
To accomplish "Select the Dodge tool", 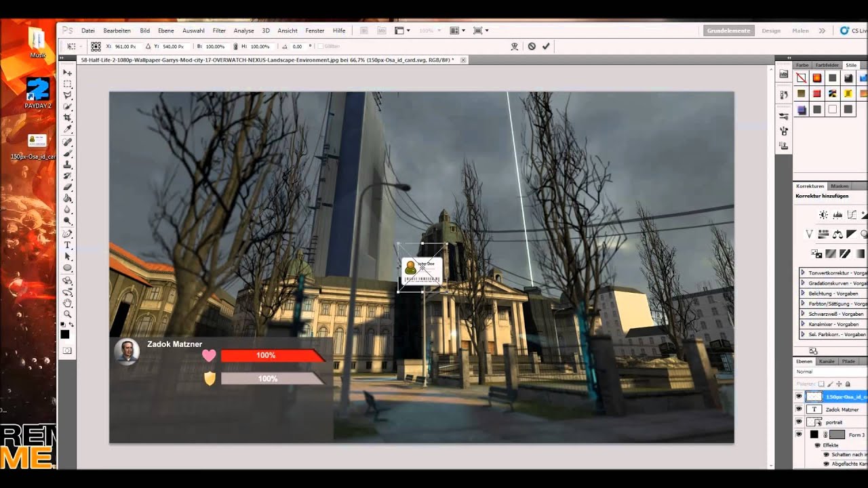I will click(x=67, y=221).
